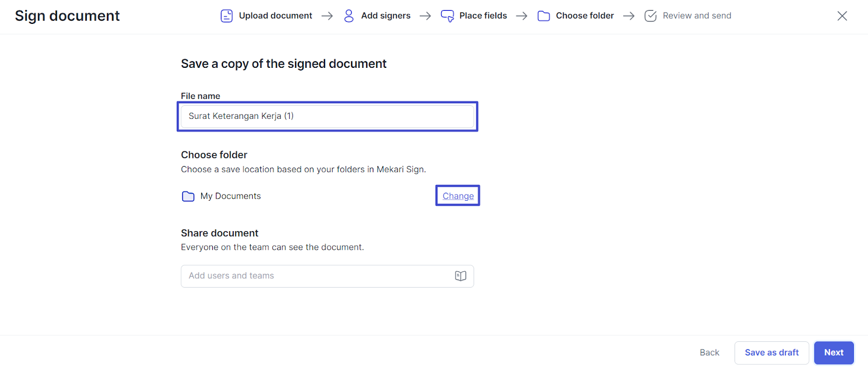Go back using the Back button

coord(709,353)
